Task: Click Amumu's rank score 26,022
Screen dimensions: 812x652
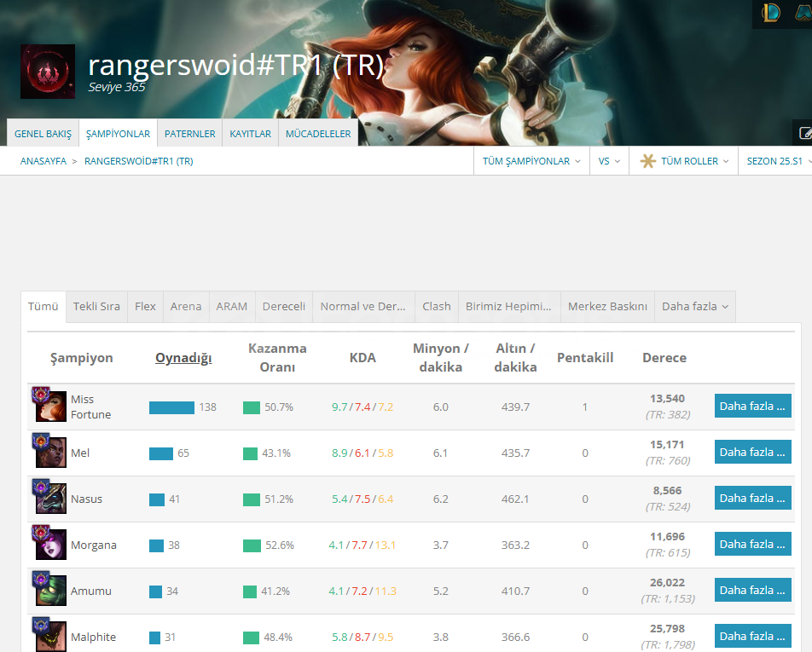Action: click(668, 583)
